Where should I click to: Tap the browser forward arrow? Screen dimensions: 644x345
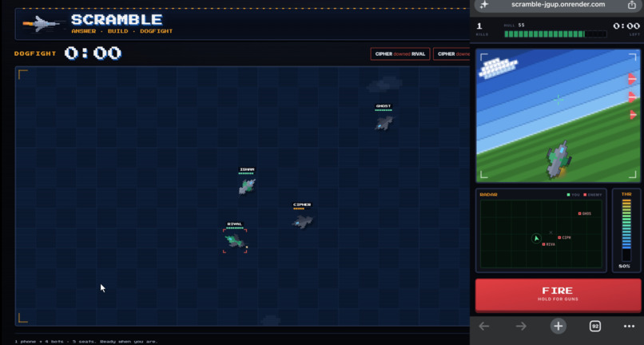(521, 326)
